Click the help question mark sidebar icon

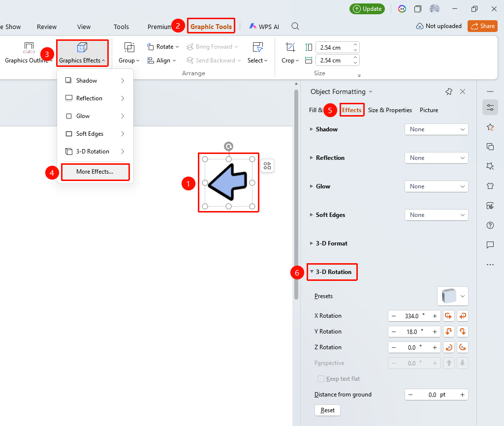point(490,225)
